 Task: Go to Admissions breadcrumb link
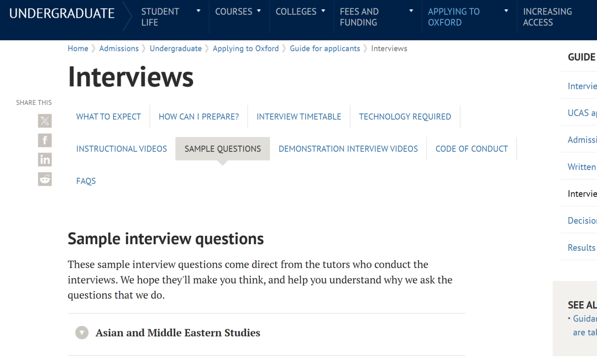[119, 49]
